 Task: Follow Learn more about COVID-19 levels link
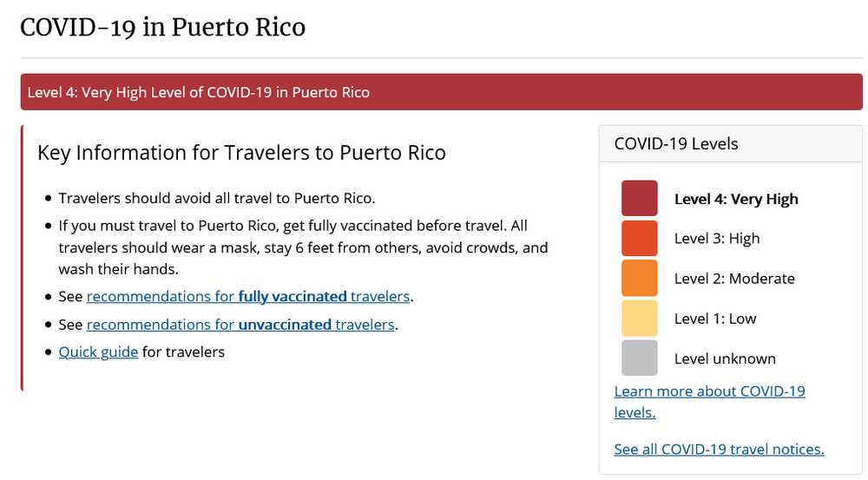point(709,391)
